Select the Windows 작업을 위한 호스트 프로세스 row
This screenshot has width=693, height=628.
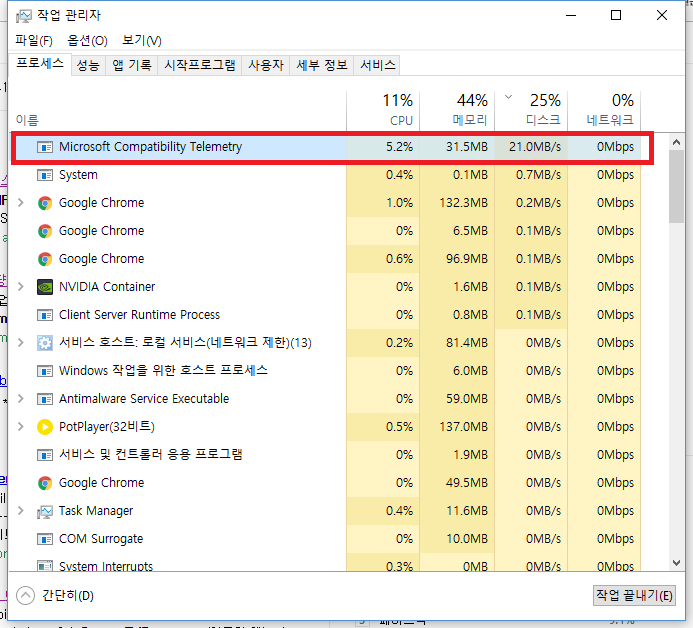point(326,371)
